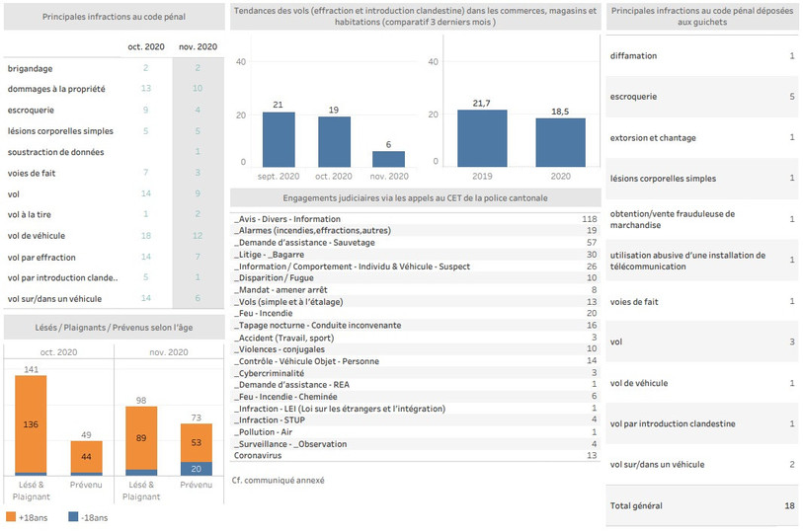The image size is (803, 532).
Task: Click the _Cybercriminalité row
Action: [x=415, y=373]
